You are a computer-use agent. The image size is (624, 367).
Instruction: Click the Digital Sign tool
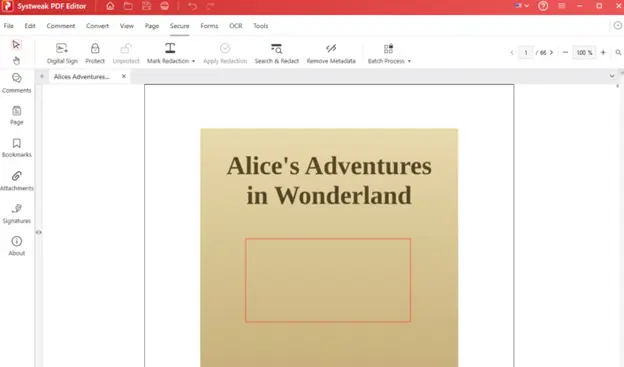[62, 53]
